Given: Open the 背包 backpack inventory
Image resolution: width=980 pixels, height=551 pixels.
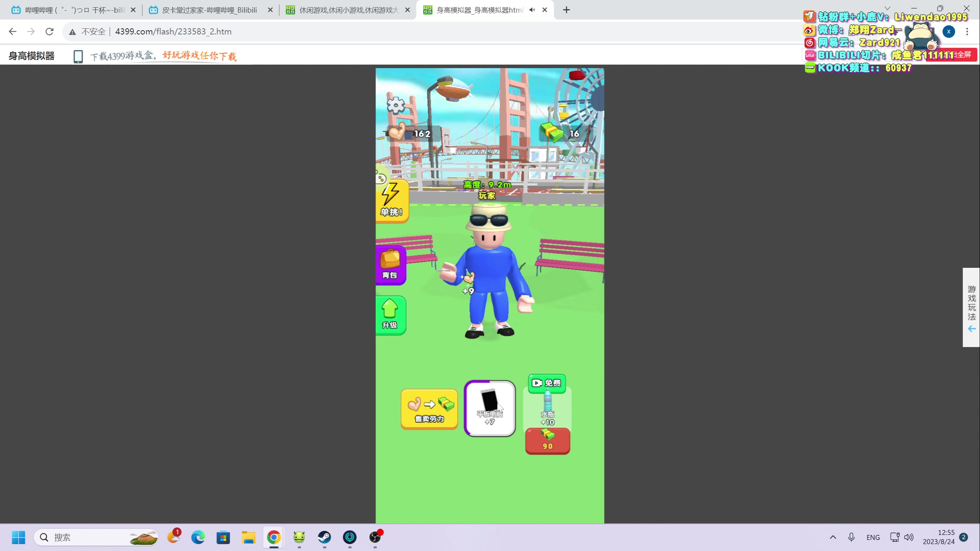Looking at the screenshot, I should coord(390,265).
